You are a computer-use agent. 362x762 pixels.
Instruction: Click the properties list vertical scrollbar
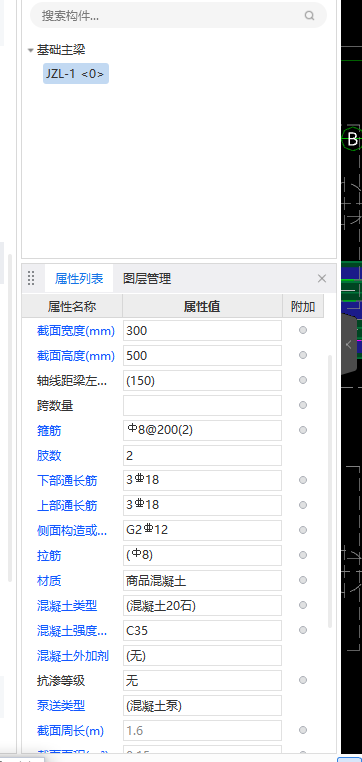(330, 491)
